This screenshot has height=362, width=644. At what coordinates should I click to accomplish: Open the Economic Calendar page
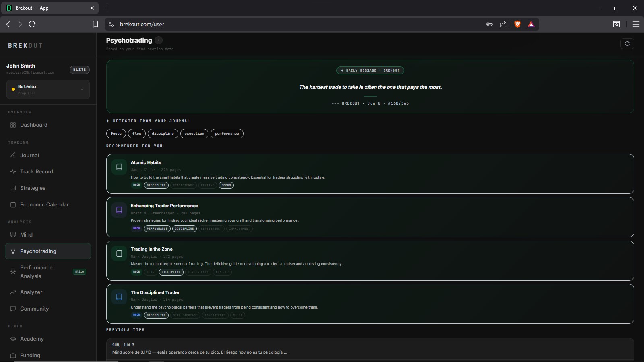pos(44,205)
